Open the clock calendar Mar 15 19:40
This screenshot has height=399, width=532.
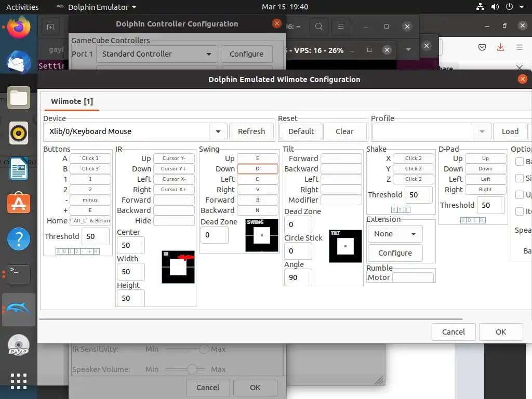pos(285,7)
